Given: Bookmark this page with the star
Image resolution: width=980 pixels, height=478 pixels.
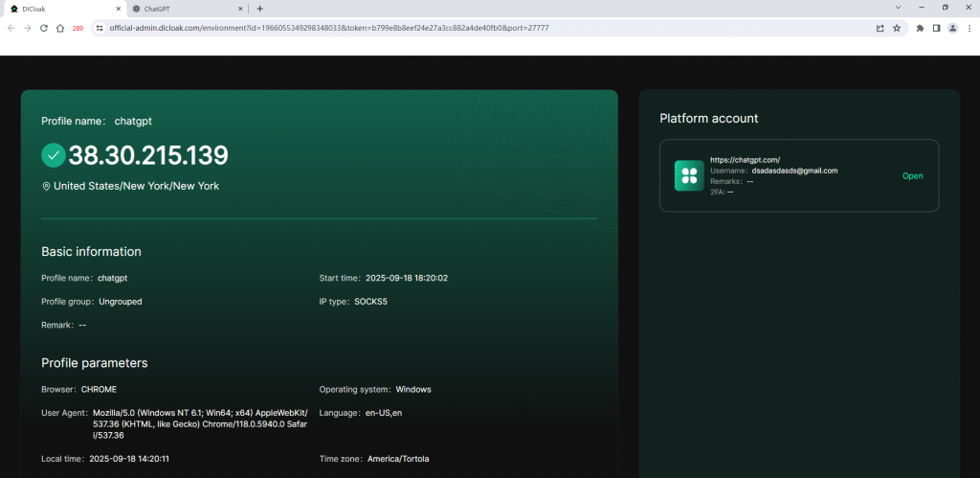Looking at the screenshot, I should tap(897, 28).
